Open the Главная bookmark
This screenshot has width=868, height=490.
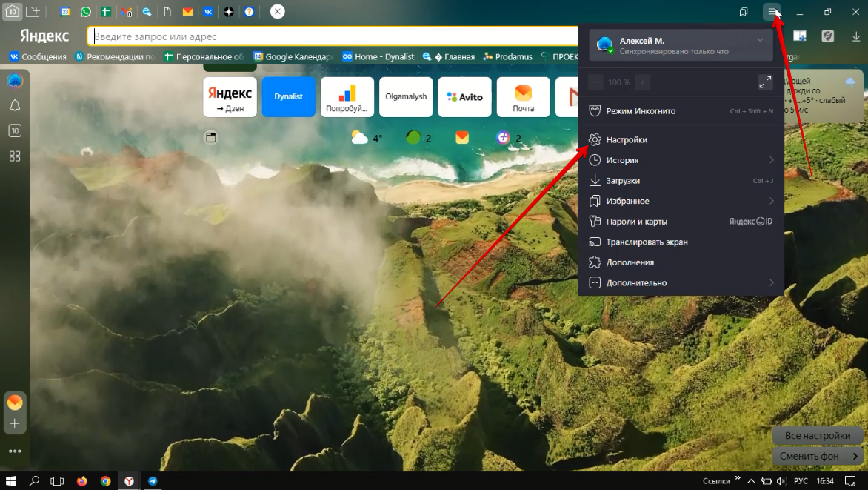pyautogui.click(x=448, y=56)
